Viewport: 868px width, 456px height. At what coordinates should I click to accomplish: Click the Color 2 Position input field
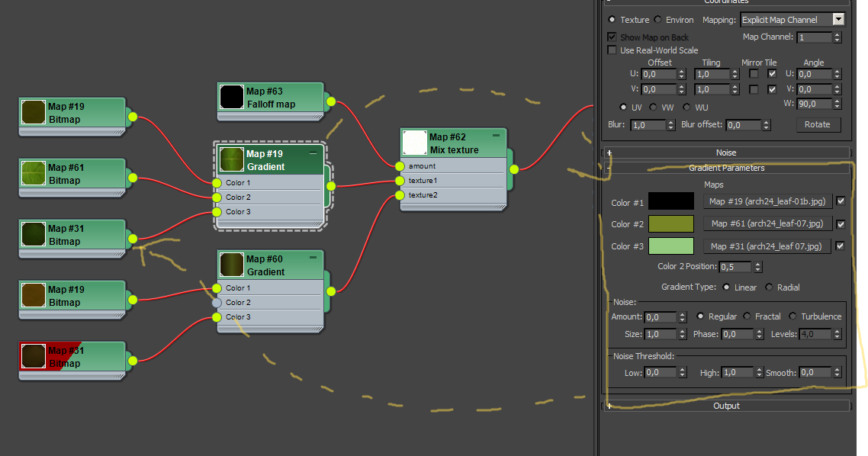coord(736,267)
